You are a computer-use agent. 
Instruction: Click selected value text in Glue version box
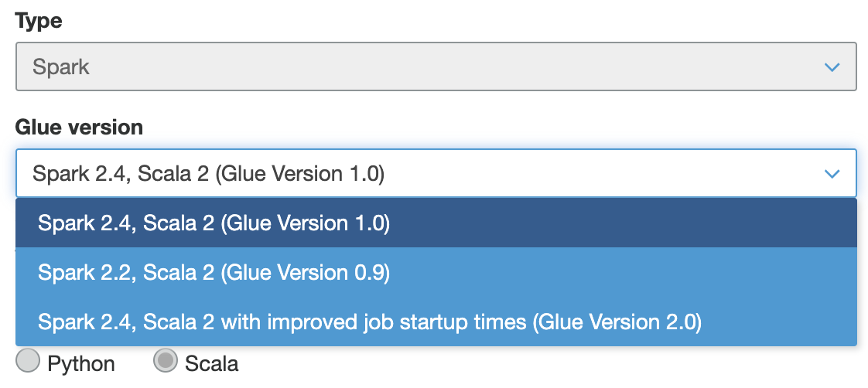click(x=208, y=174)
